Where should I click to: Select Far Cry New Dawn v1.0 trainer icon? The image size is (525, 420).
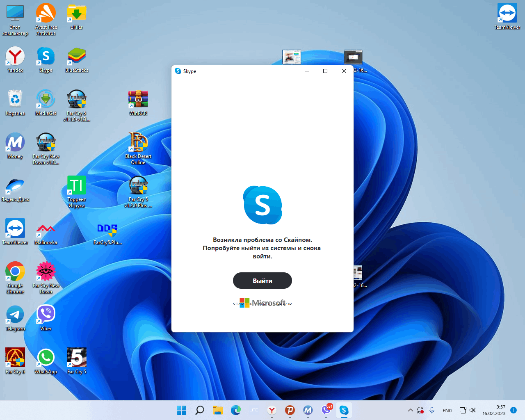click(46, 149)
